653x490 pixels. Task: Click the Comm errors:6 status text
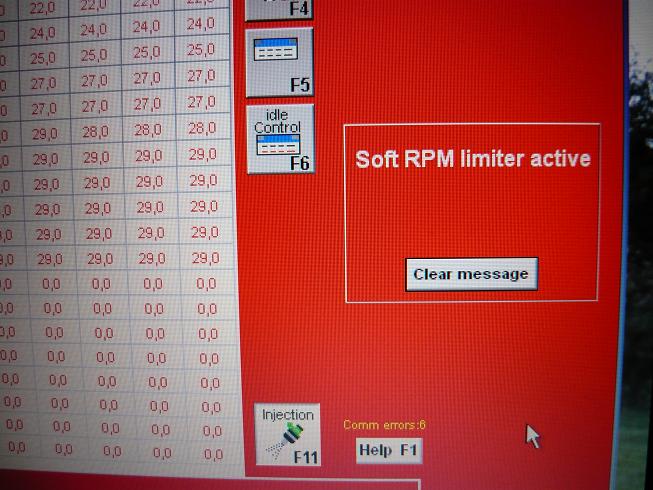click(384, 425)
